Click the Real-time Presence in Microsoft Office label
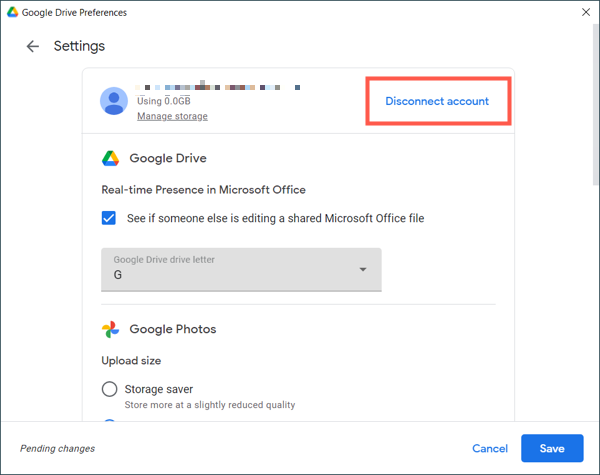 [203, 189]
